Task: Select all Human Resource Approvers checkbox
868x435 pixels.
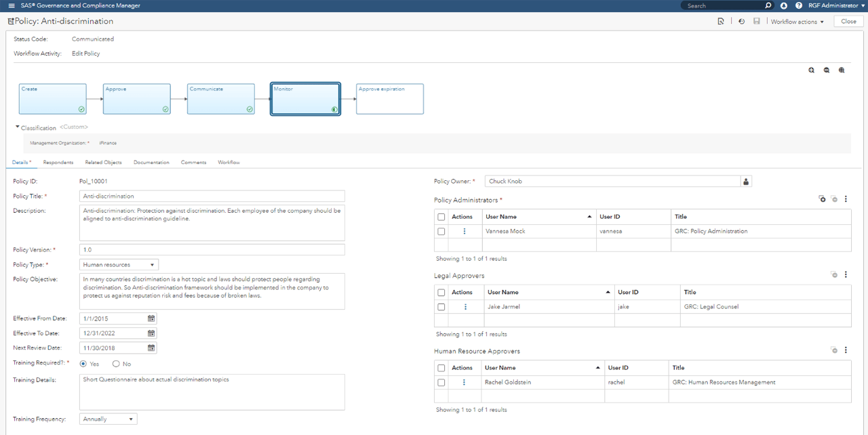Action: click(x=441, y=368)
